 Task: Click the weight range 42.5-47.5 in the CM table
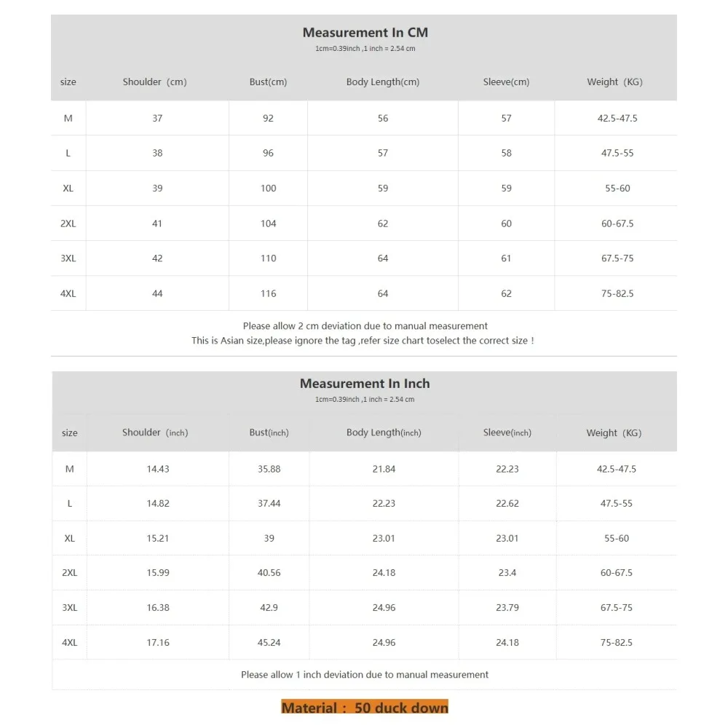pyautogui.click(x=617, y=118)
